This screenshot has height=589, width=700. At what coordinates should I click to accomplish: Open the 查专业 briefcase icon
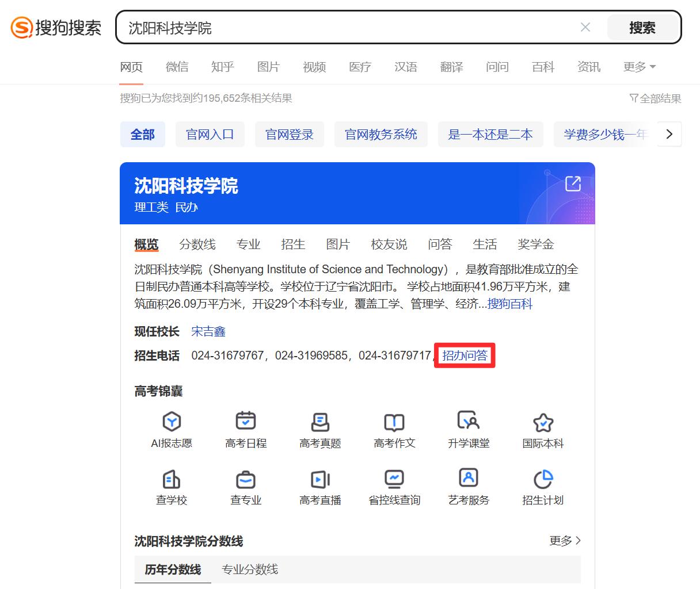click(246, 479)
